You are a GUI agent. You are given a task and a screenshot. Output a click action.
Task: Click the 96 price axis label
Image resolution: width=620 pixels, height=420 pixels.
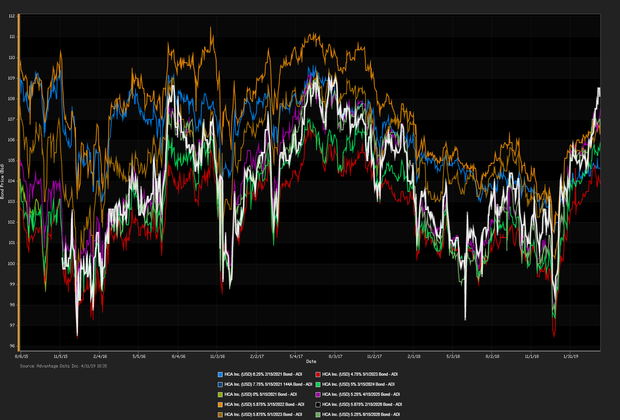pyautogui.click(x=13, y=346)
